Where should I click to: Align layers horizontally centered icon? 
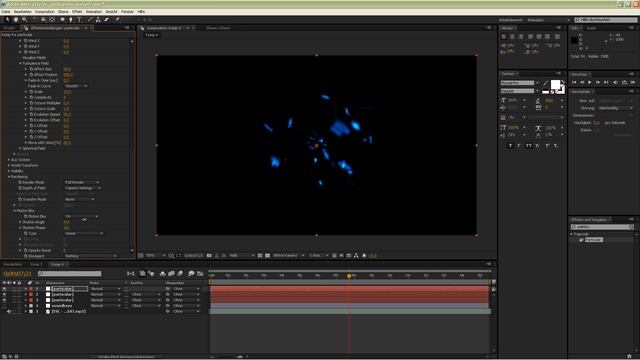click(x=512, y=36)
